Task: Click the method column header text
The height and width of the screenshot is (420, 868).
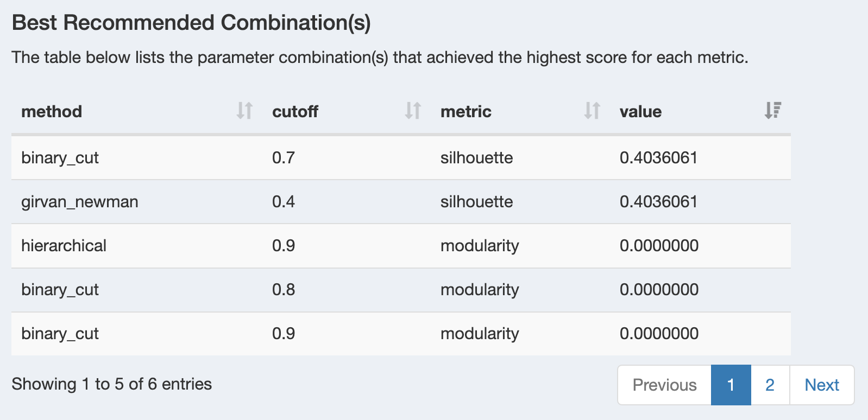Action: tap(52, 112)
